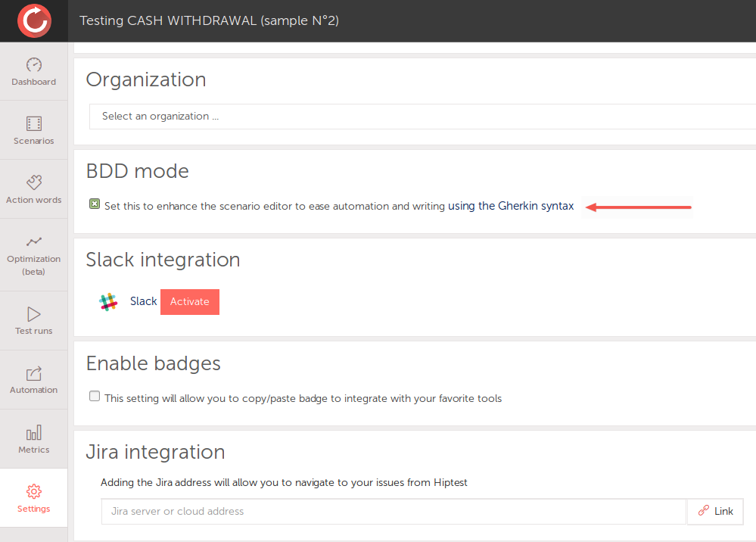
Task: Open Test runs play icon
Action: point(34,314)
